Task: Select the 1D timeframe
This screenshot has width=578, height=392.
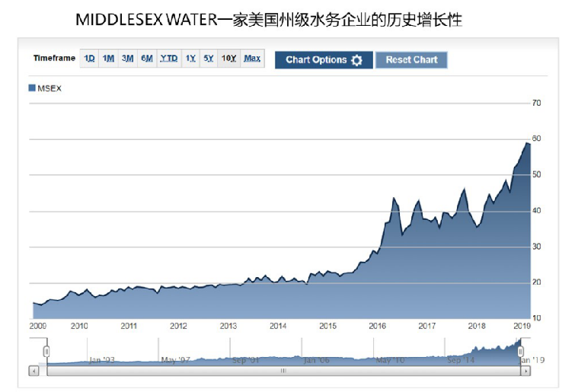Action: pos(89,58)
